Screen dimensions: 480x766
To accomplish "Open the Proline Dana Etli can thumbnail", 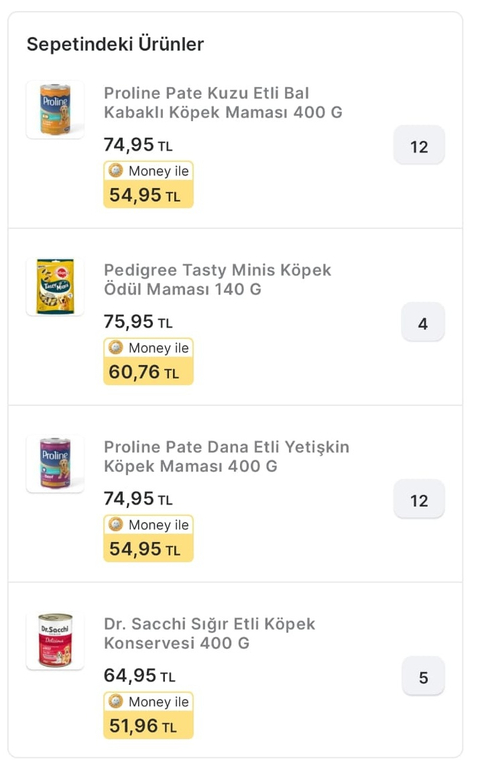I will [55, 464].
